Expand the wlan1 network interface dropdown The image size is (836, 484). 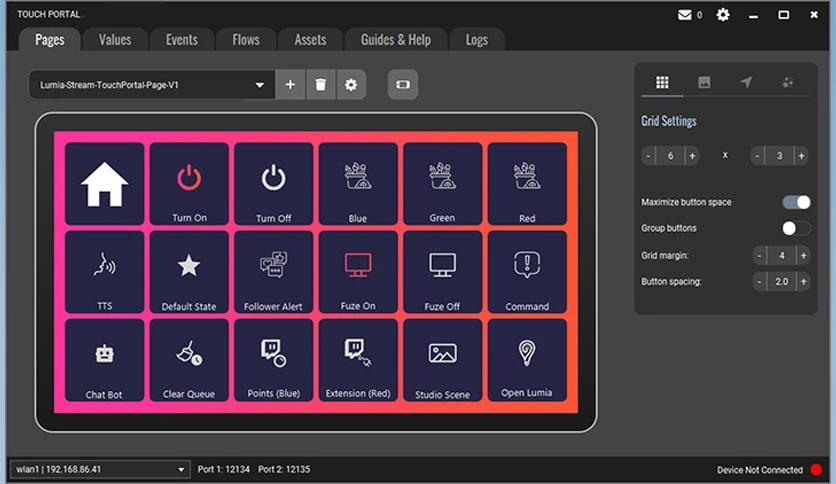pyautogui.click(x=100, y=469)
